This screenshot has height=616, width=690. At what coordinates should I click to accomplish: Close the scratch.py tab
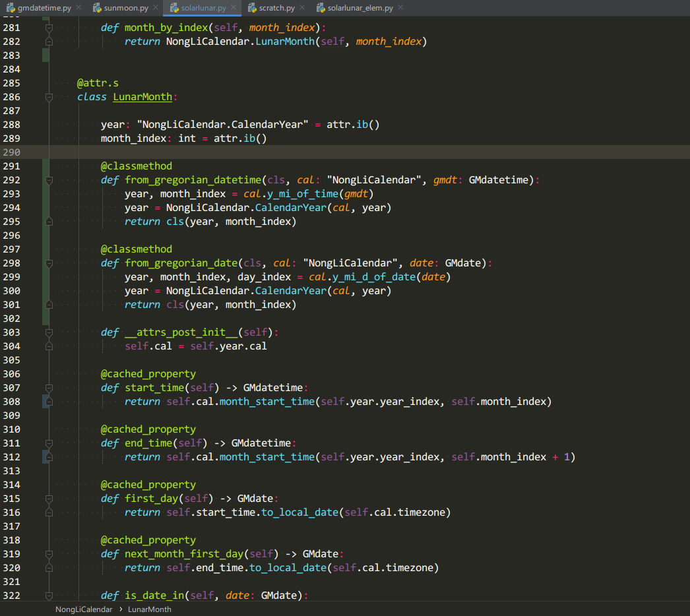coord(301,8)
